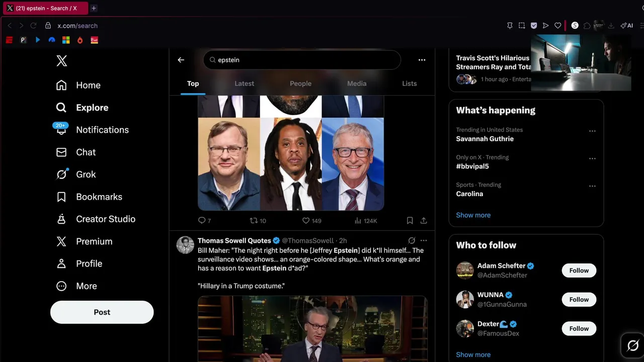Open the floating Grok button
The image size is (644, 362).
tap(633, 345)
